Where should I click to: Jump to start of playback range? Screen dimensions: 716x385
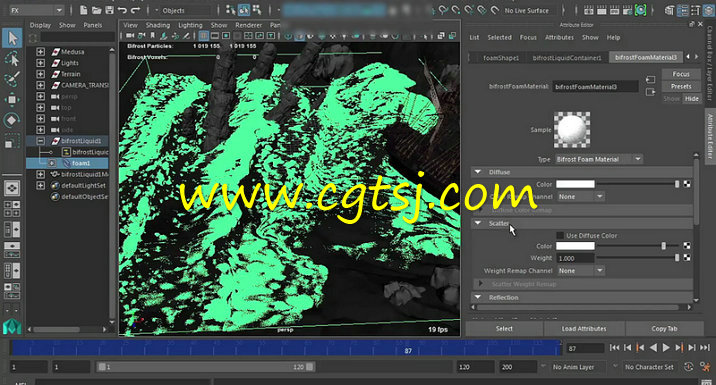pos(615,348)
